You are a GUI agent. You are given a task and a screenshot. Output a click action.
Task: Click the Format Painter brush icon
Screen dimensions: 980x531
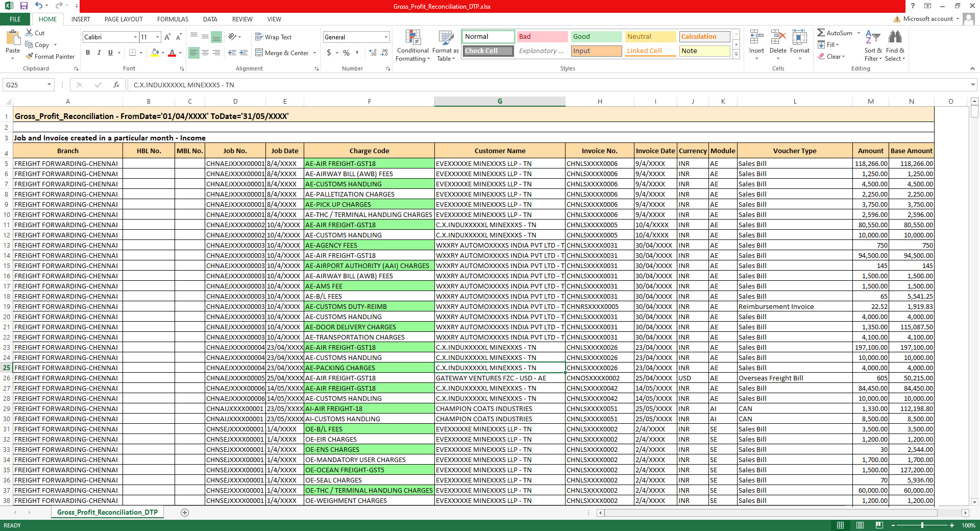point(30,56)
